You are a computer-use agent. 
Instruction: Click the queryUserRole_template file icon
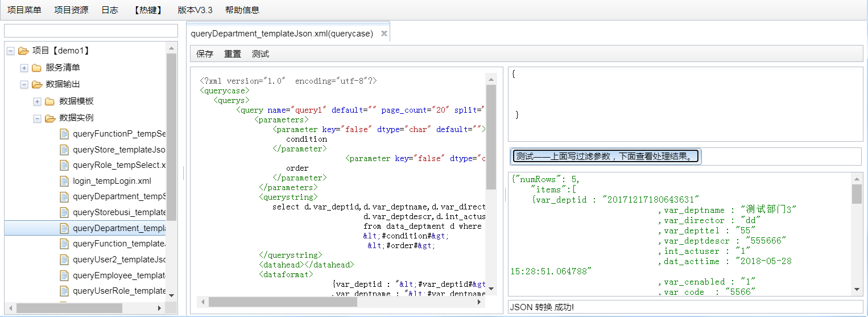[x=64, y=291]
